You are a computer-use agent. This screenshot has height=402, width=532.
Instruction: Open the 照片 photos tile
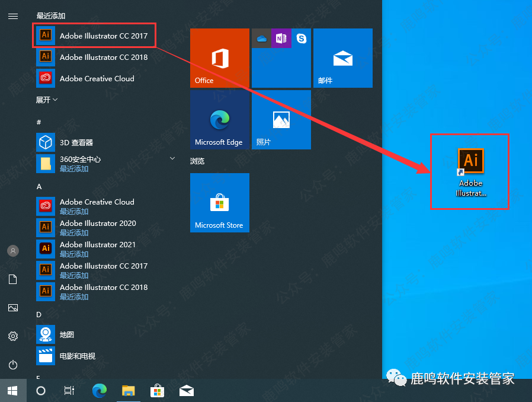[281, 120]
